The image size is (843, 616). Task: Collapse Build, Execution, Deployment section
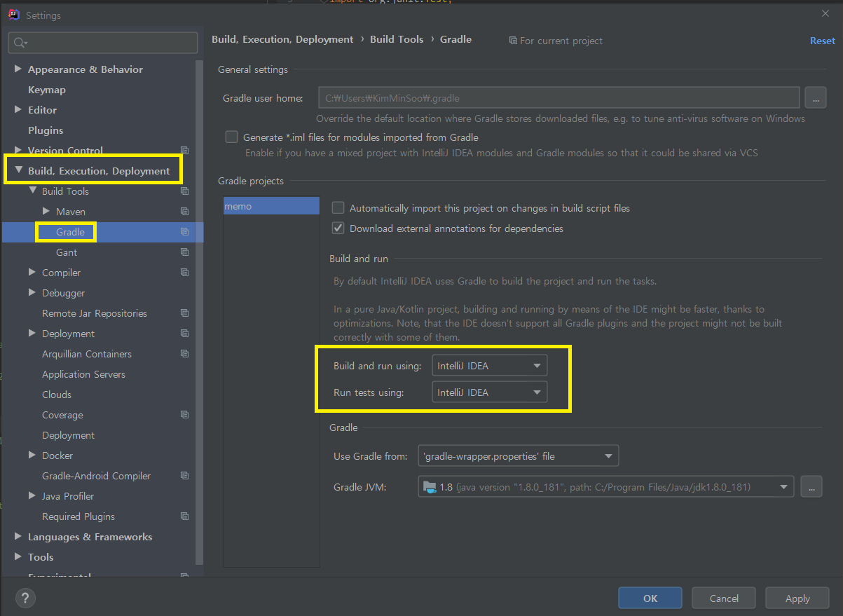click(x=18, y=171)
